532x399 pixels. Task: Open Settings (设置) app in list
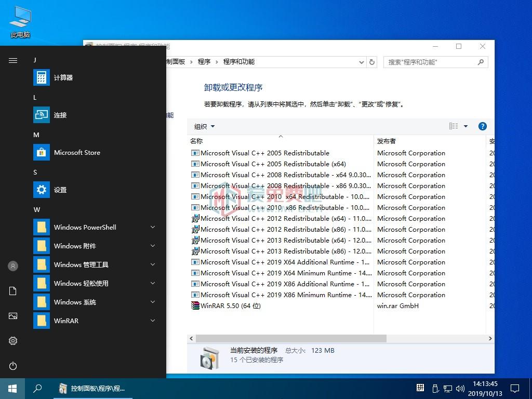(42, 190)
